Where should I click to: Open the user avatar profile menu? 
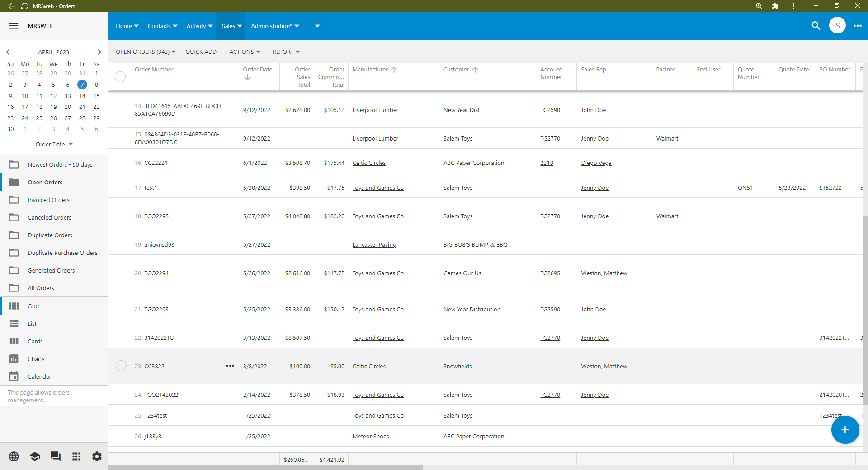click(x=837, y=26)
